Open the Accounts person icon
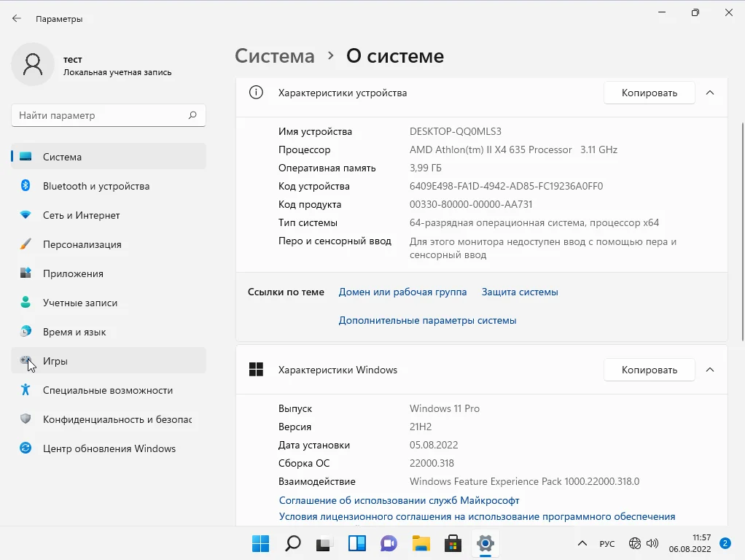The image size is (745, 560). click(26, 303)
